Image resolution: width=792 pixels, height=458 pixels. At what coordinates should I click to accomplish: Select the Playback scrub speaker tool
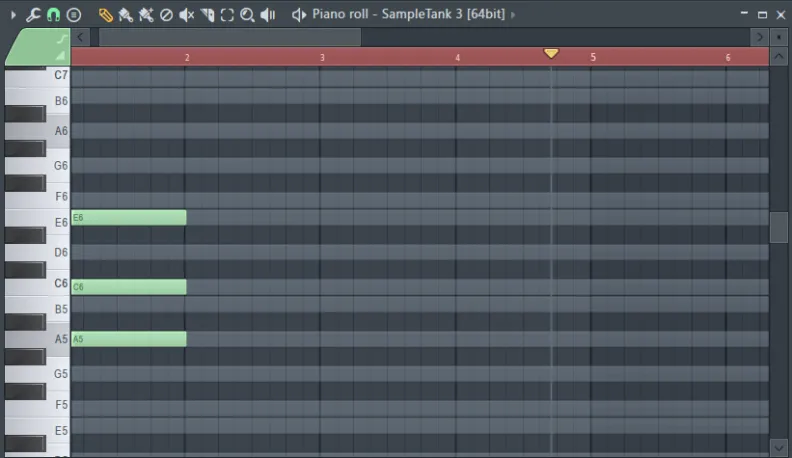tap(268, 15)
